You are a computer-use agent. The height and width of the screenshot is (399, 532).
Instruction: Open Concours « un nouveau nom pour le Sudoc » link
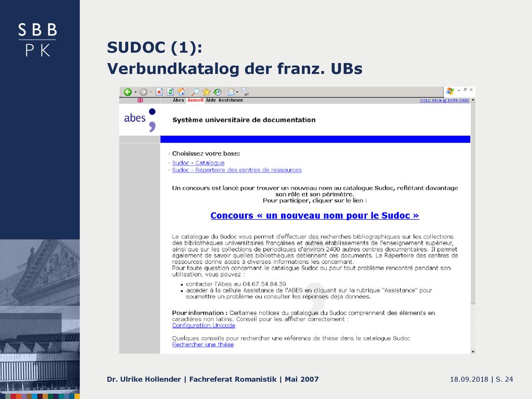(x=315, y=216)
